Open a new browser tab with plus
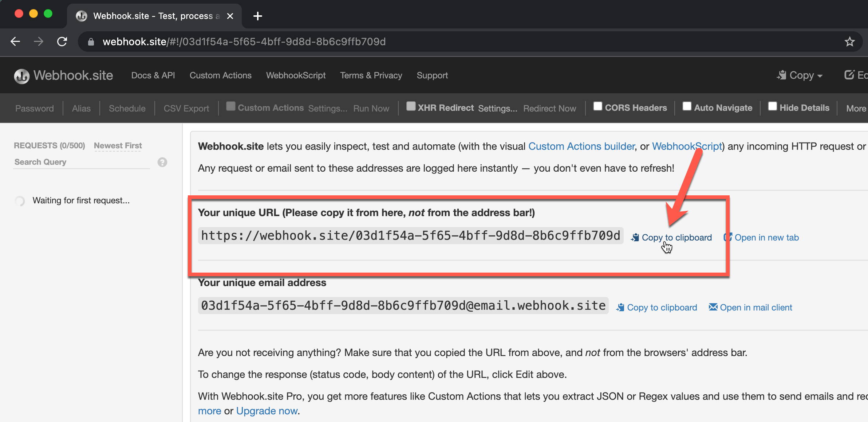 [x=257, y=16]
